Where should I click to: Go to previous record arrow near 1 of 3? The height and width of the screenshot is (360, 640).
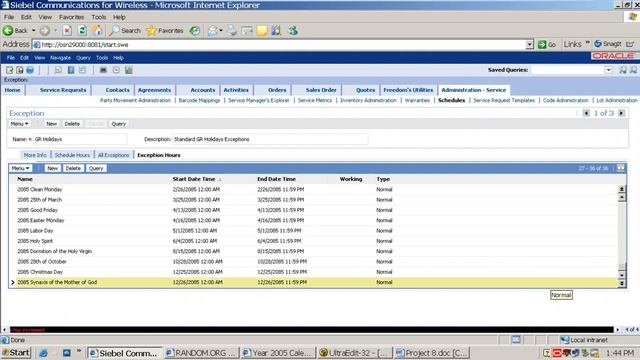(x=586, y=113)
